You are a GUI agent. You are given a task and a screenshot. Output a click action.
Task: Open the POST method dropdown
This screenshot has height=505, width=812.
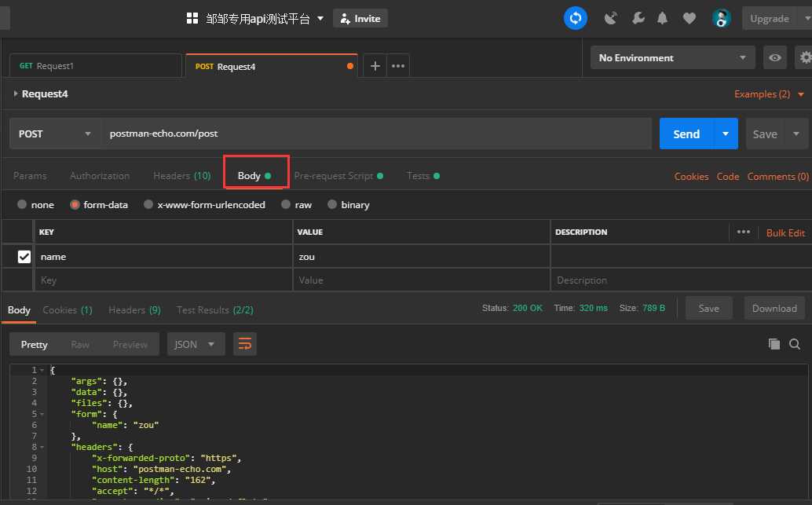55,134
